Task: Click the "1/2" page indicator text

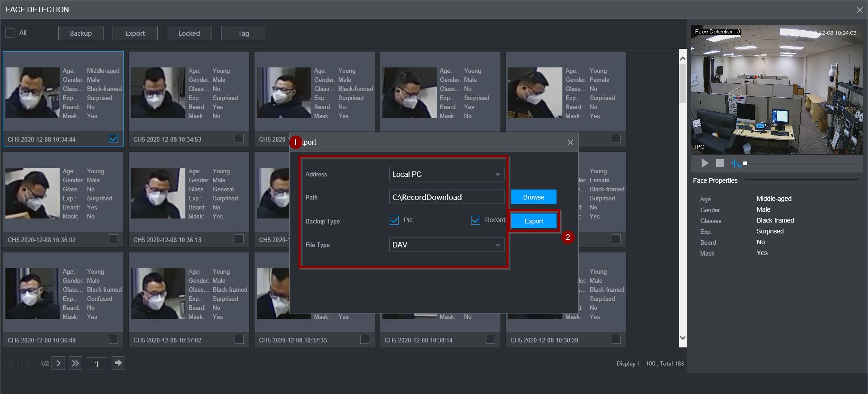Action: [x=44, y=363]
